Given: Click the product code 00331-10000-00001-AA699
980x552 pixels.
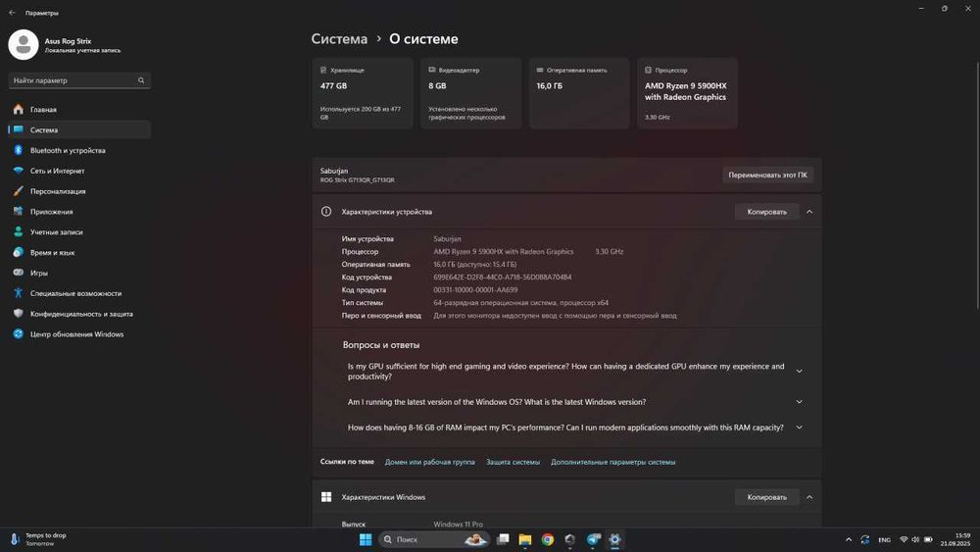Looking at the screenshot, I should pyautogui.click(x=475, y=290).
